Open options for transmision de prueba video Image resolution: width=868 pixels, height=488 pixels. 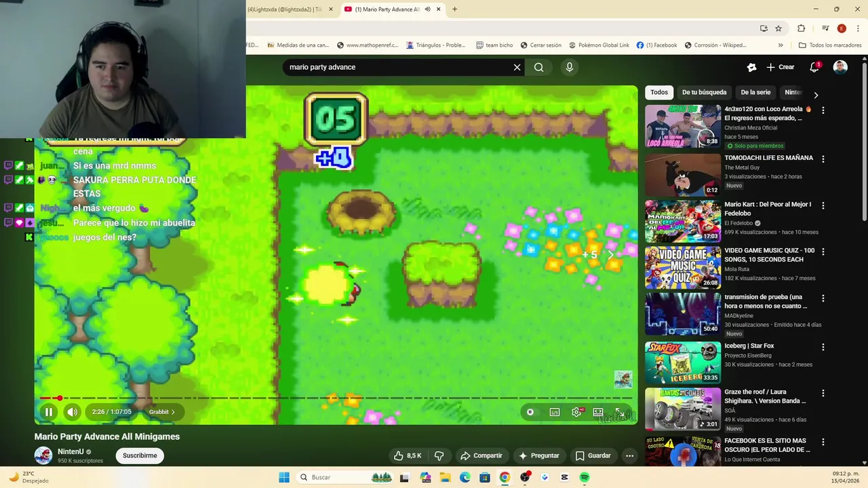point(823,298)
